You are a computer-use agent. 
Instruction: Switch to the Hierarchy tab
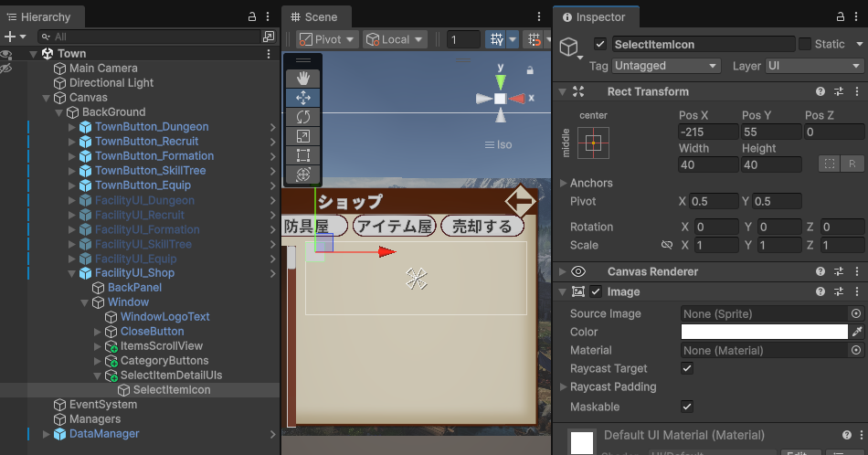click(x=42, y=16)
